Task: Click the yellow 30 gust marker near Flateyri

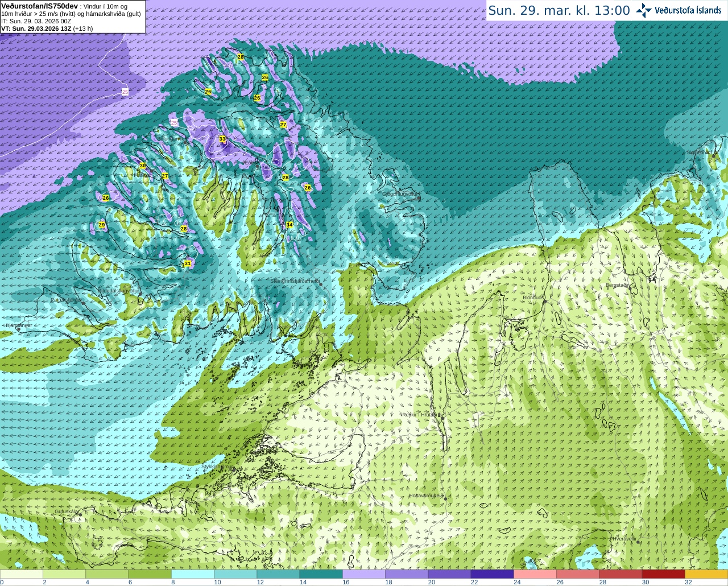Action: pos(143,166)
